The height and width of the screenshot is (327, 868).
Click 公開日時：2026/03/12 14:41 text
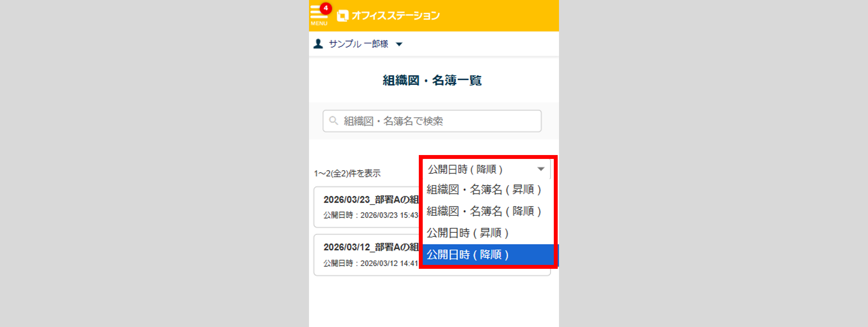click(371, 263)
